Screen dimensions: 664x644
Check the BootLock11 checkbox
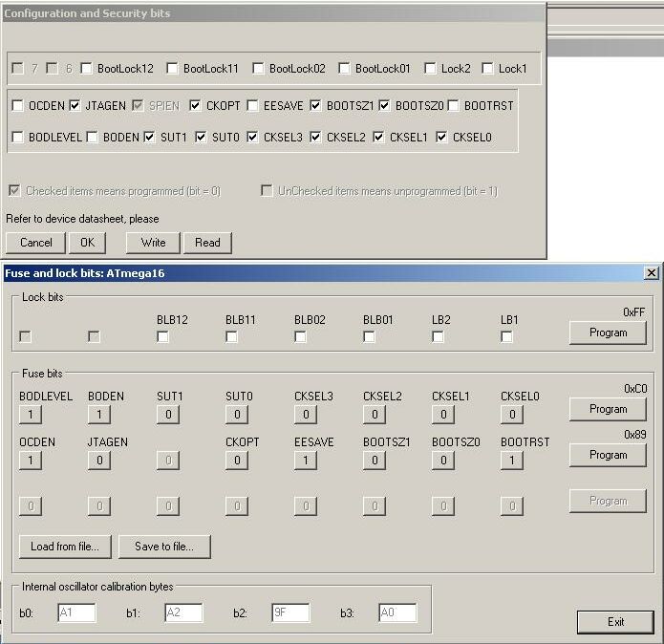pos(172,68)
